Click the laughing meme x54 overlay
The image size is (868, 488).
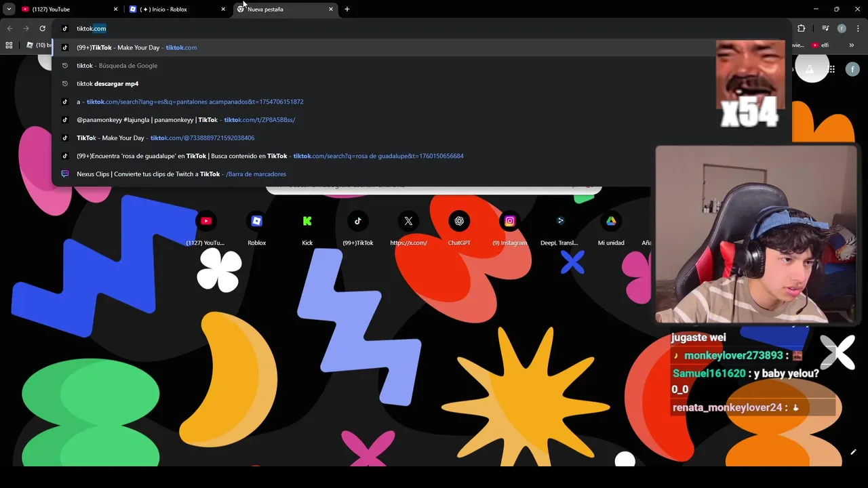point(750,84)
